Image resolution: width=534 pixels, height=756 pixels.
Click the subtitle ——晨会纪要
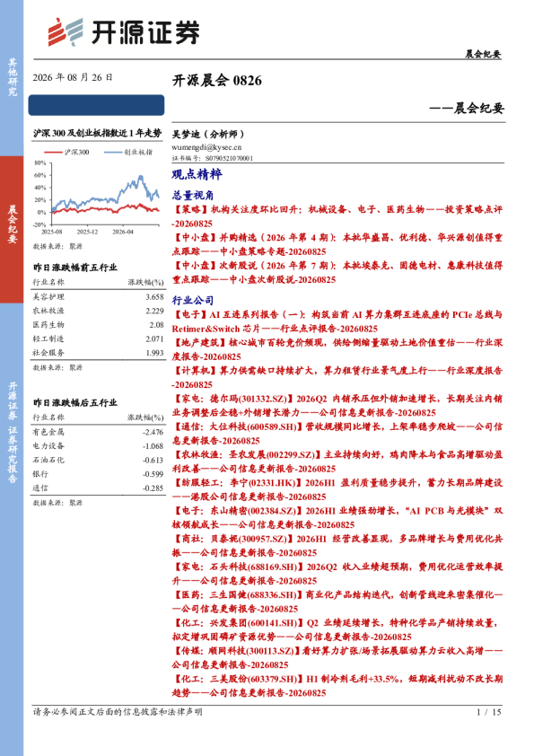[x=467, y=108]
